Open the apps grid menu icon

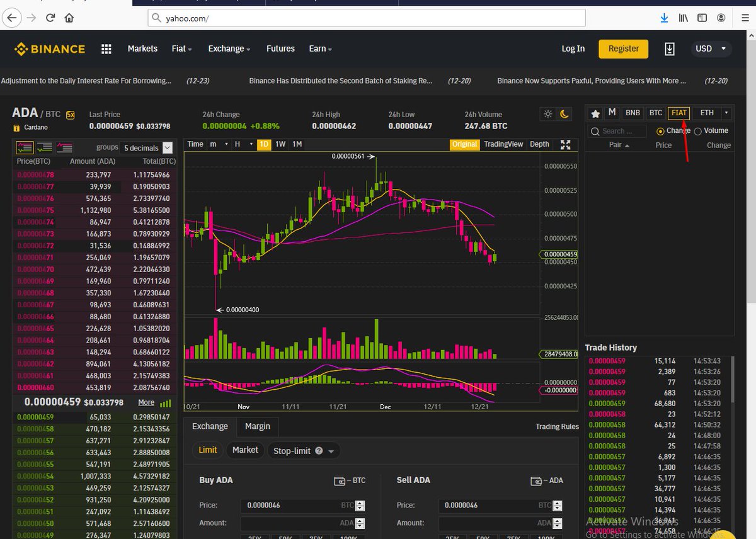coord(106,49)
